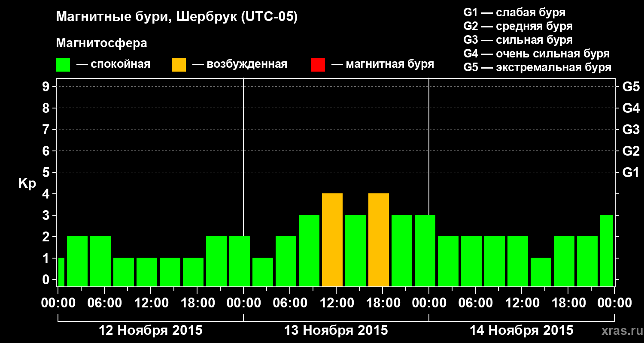Viewport: 644px width, 343px height.
Task: Click the '13 Ноября 2015' date label
Action: (336, 331)
